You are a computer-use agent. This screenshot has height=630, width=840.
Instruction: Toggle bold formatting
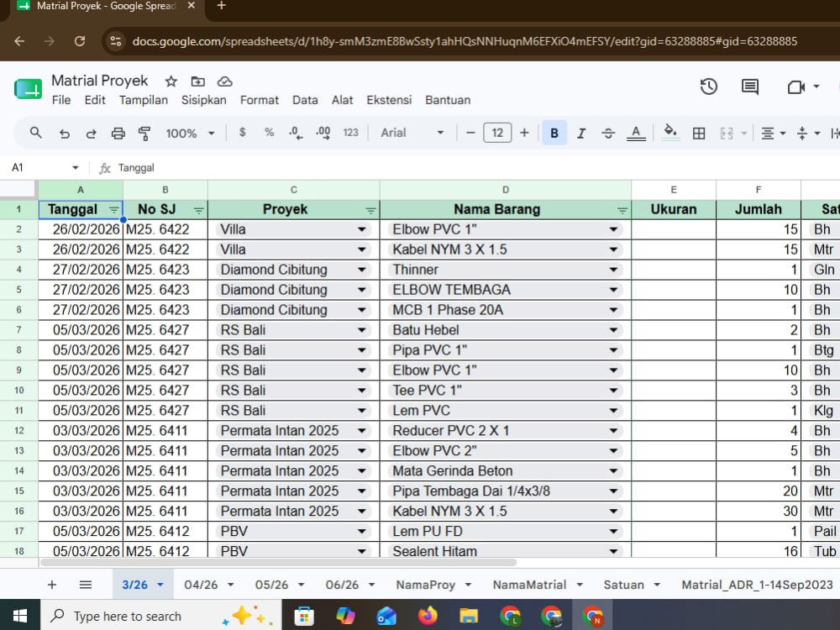tap(554, 133)
